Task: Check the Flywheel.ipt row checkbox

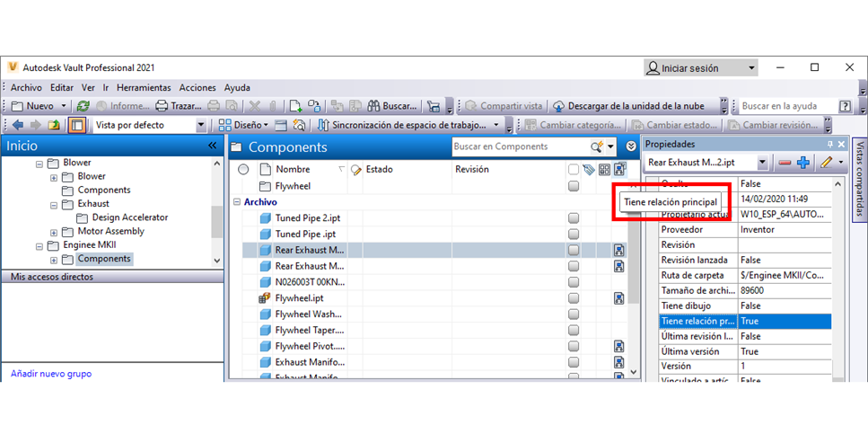Action: coord(574,298)
